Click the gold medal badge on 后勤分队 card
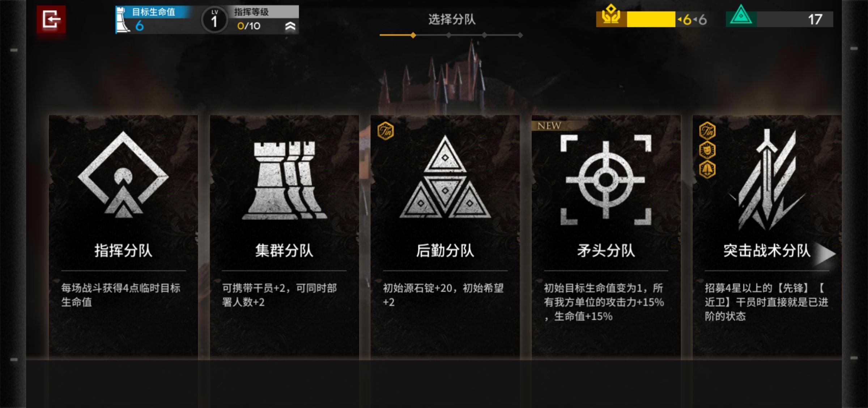 point(386,131)
